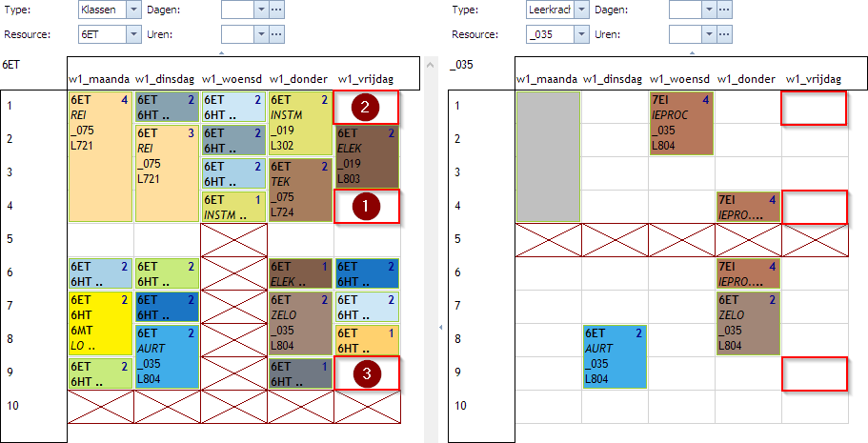Select Tuesday REI block with count 3
The height and width of the screenshot is (443, 868).
tap(167, 173)
